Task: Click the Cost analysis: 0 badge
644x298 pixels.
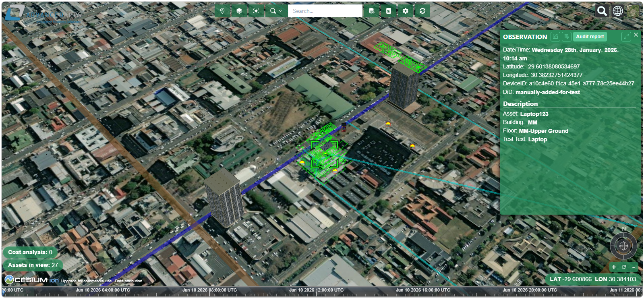Action: pos(30,252)
